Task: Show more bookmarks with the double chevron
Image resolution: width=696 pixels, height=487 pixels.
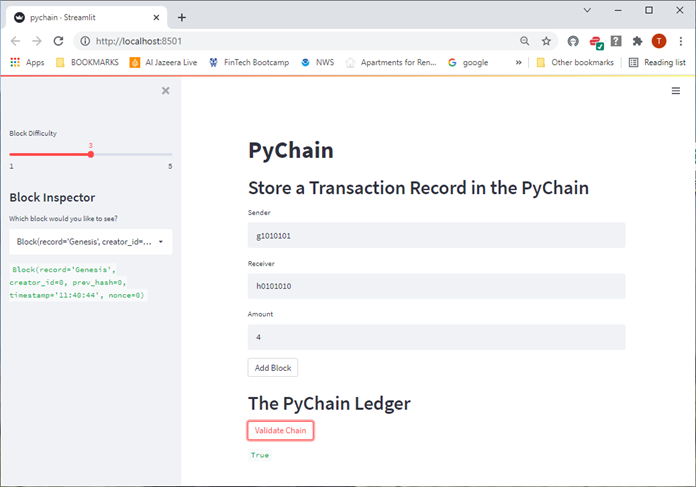Action: (518, 63)
